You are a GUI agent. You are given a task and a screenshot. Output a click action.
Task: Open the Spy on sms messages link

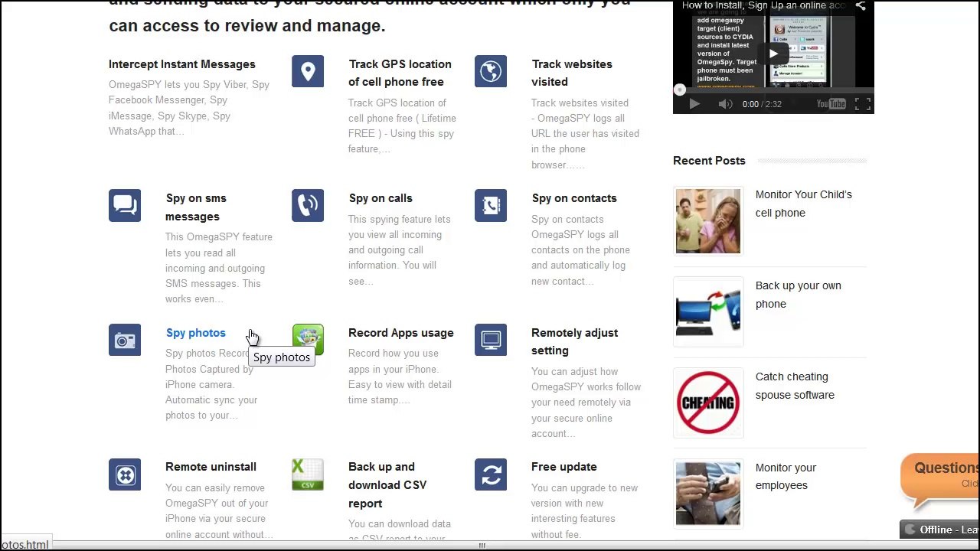point(196,207)
